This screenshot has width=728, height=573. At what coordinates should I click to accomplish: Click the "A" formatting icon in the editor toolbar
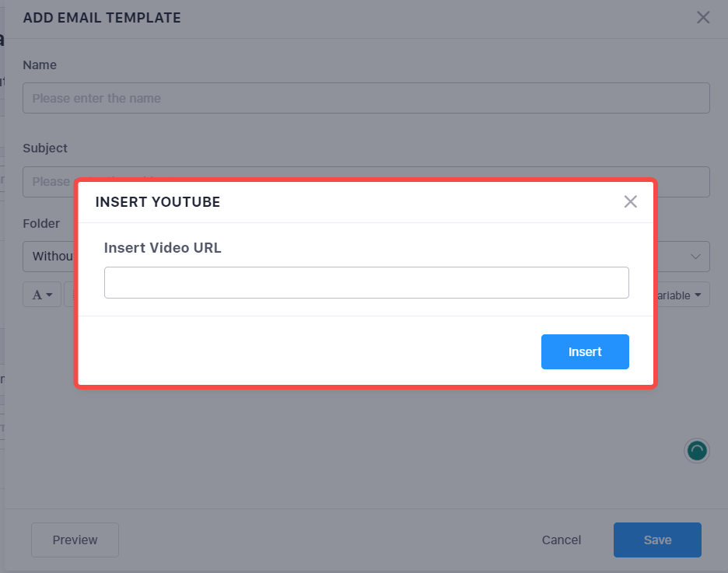tap(37, 294)
